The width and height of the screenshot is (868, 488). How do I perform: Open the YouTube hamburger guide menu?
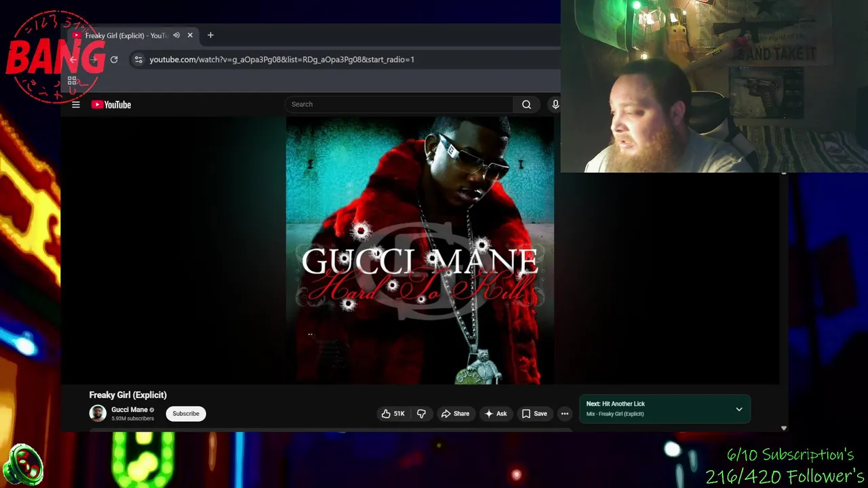pyautogui.click(x=76, y=104)
